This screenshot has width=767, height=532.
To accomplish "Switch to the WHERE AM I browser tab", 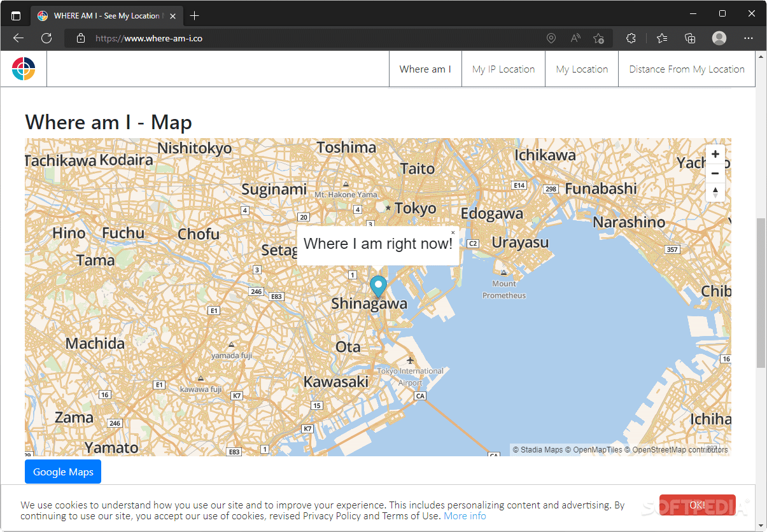I will (106, 16).
